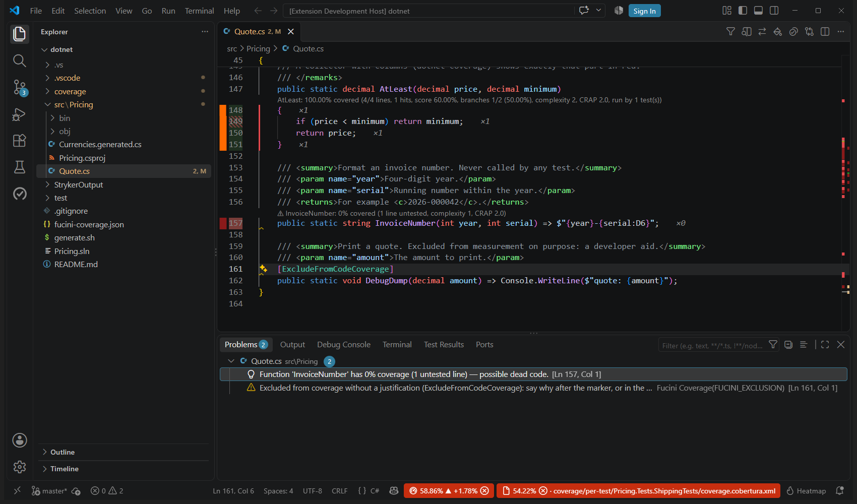857x504 pixels.
Task: Open errors and warnings count in status bar
Action: coord(107,491)
